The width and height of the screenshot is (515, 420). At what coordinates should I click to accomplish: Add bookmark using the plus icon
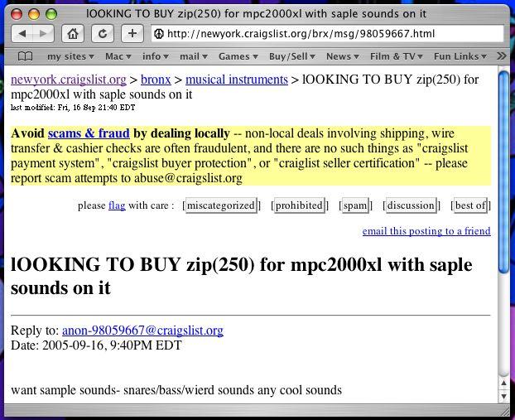click(x=132, y=34)
